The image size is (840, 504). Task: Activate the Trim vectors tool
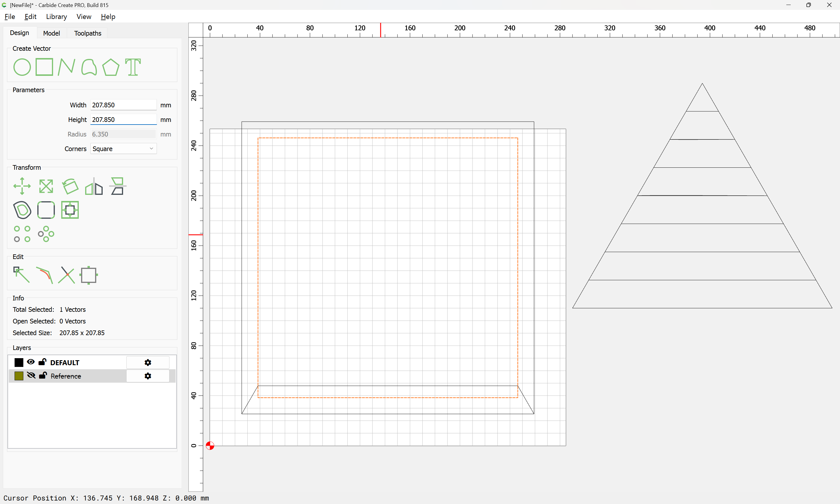(x=66, y=275)
